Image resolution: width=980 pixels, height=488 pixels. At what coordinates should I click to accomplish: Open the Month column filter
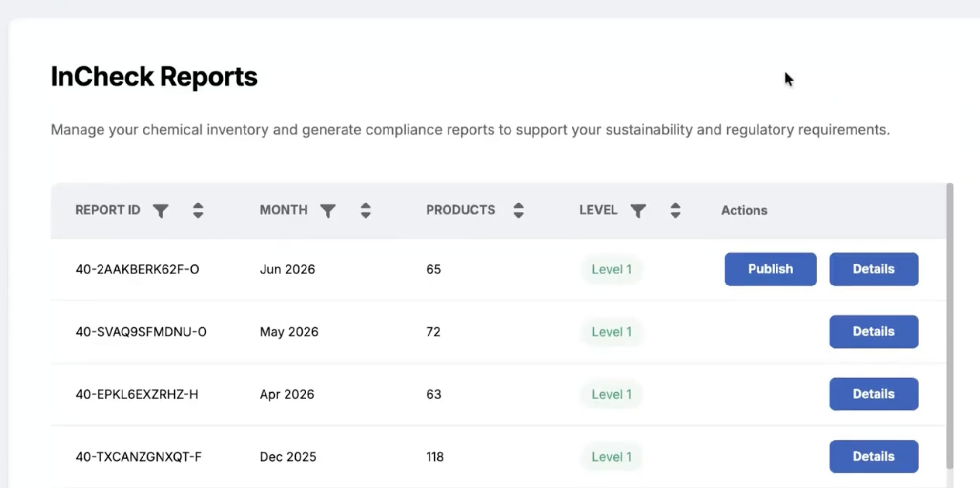point(328,211)
